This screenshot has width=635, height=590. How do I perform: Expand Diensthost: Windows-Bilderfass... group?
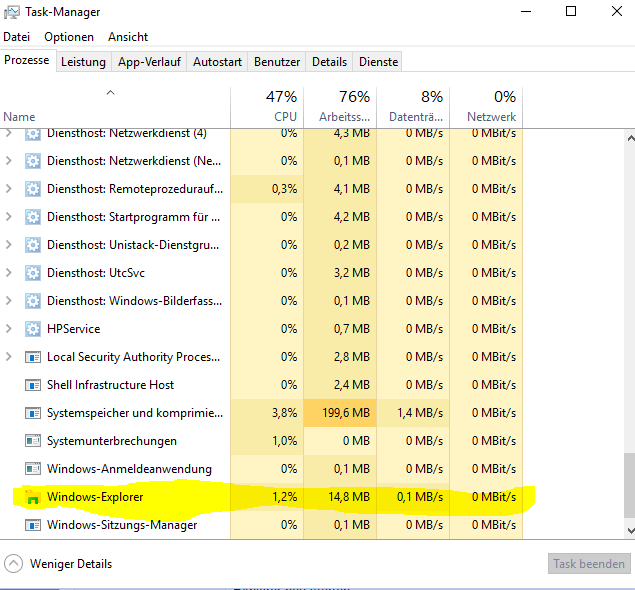(9, 300)
